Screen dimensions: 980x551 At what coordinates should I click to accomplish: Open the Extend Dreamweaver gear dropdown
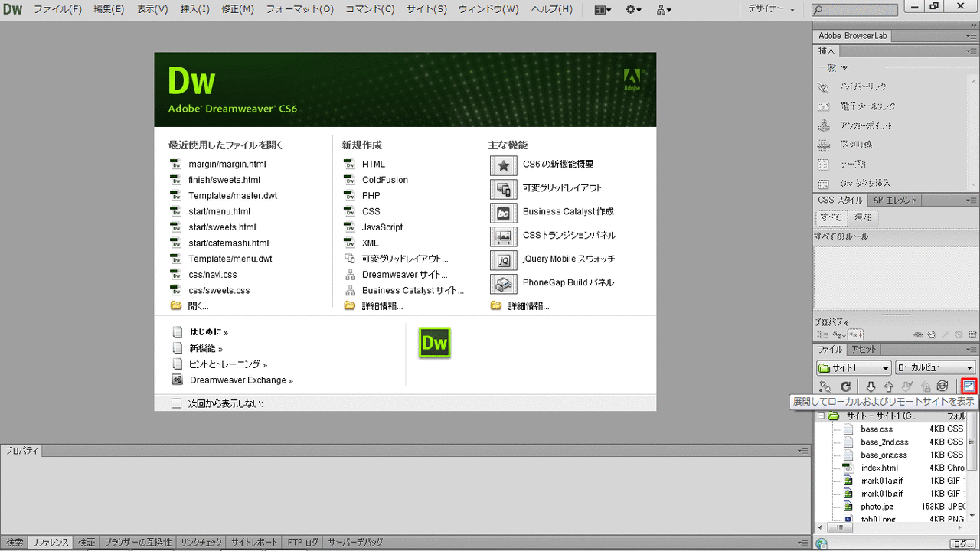[634, 10]
